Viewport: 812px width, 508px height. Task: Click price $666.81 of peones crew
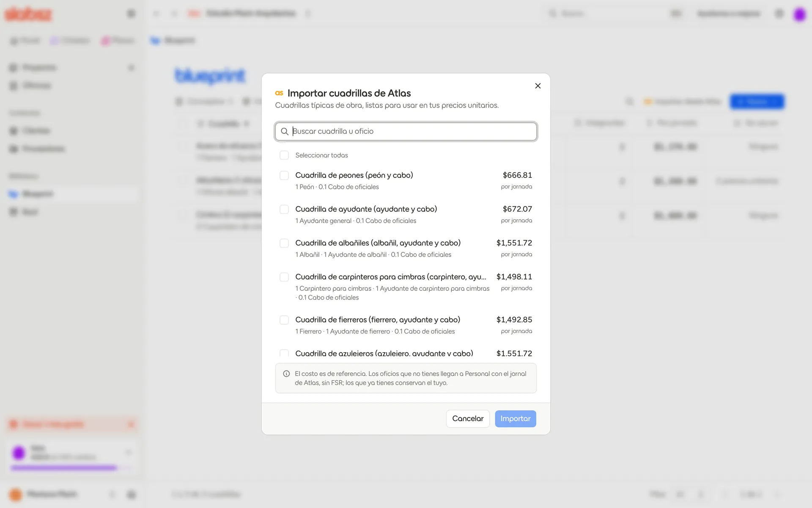[x=517, y=175]
